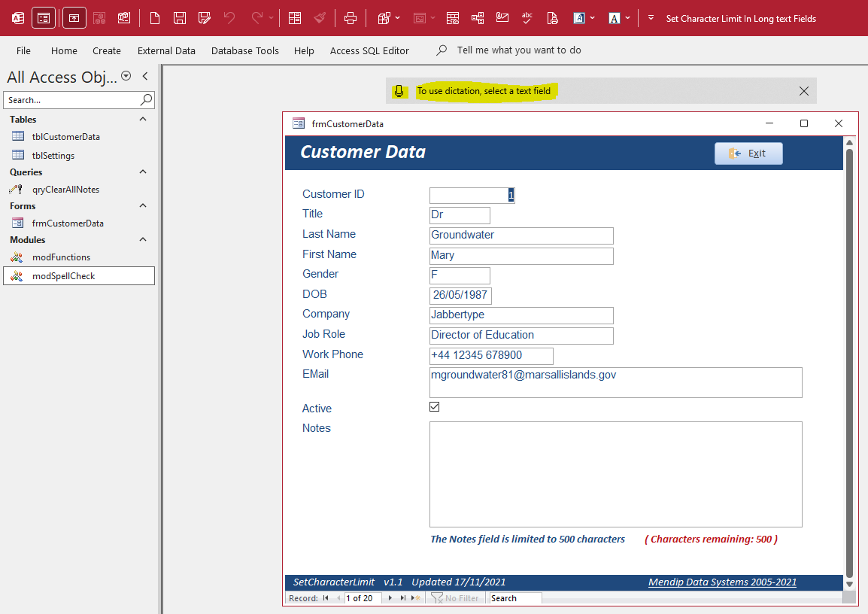Open Customize Quick Access Toolbar dropdown
Image resolution: width=868 pixels, height=614 pixels.
651,18
